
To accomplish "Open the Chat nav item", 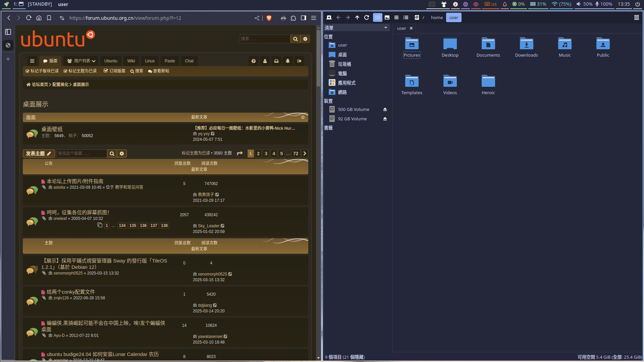I will pos(189,61).
